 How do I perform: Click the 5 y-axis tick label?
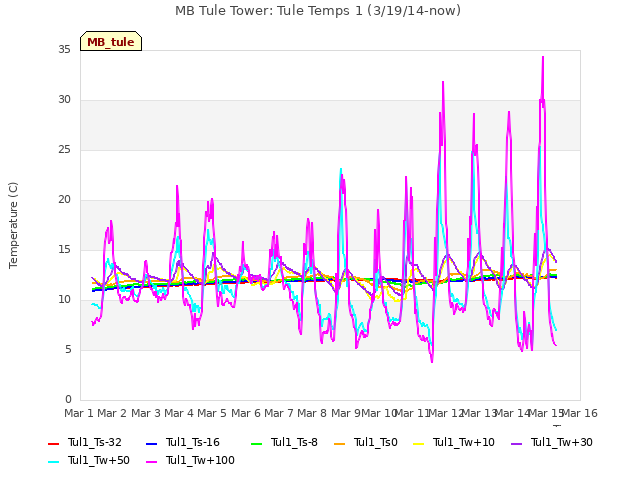tap(68, 349)
